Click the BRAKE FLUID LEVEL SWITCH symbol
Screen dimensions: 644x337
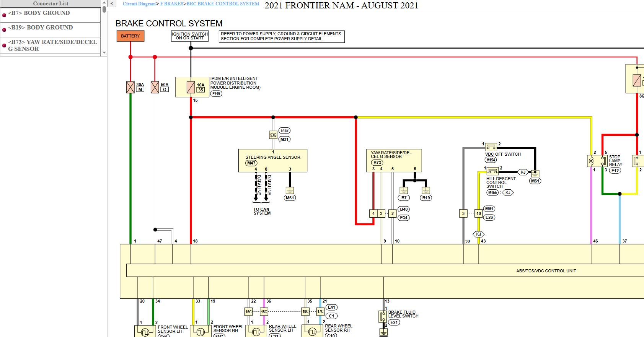[383, 317]
